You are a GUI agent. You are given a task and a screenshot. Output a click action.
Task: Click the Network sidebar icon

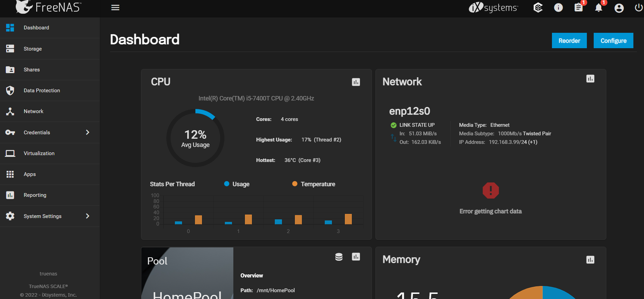10,111
